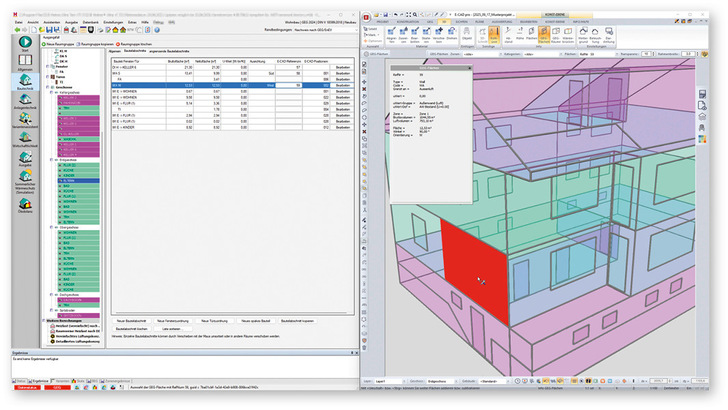Click the Neuer Bauteilabschnitt button
The image size is (728, 410).
[130, 319]
